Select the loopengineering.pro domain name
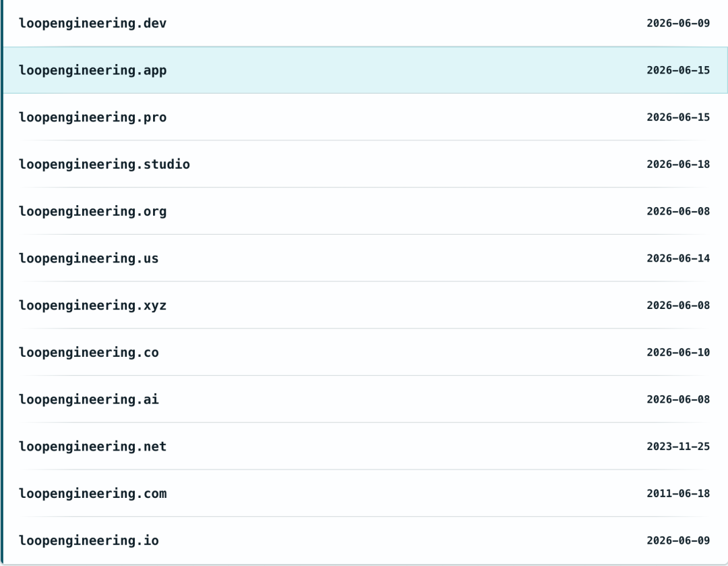 point(92,117)
